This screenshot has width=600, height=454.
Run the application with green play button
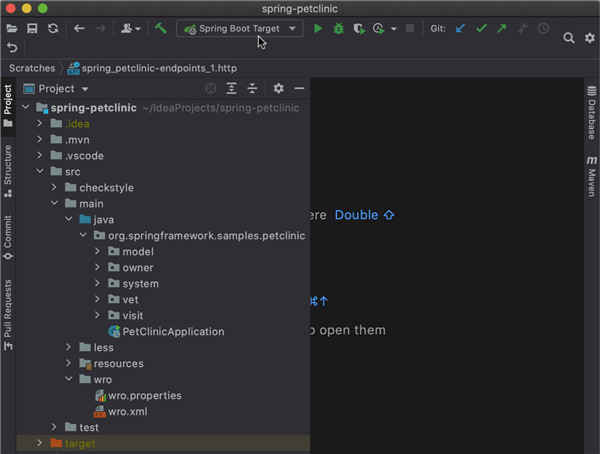point(318,28)
